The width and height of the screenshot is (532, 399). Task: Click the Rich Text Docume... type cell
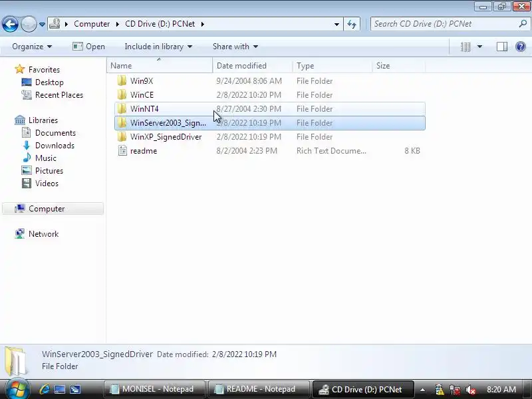tap(331, 151)
